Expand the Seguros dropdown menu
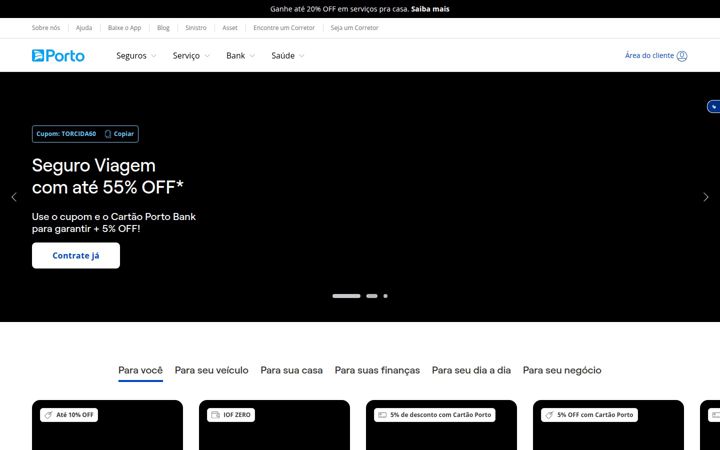Viewport: 720px width, 450px height. 136,56
